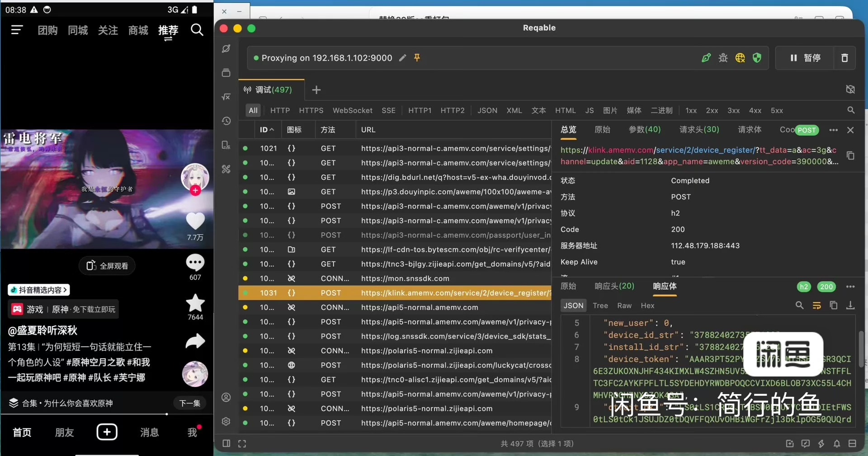Toggle the bug debugging icon
The image size is (868, 456).
[723, 58]
